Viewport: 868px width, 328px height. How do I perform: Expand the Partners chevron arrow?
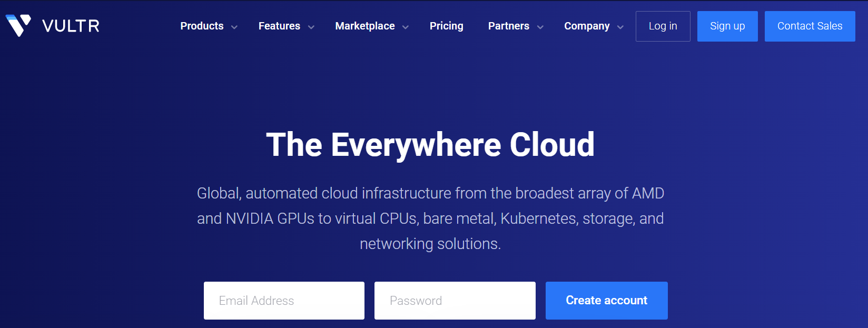[540, 27]
